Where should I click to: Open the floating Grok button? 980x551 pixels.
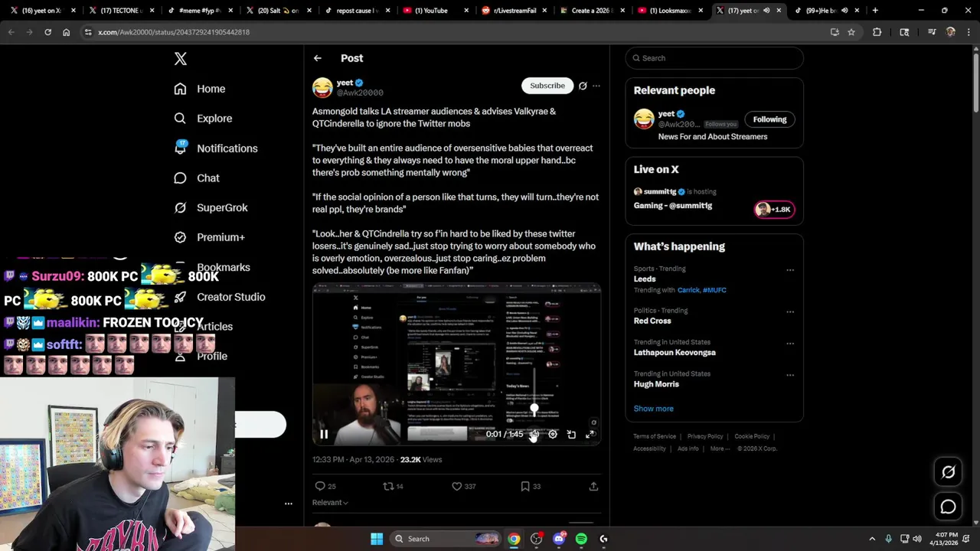[948, 472]
